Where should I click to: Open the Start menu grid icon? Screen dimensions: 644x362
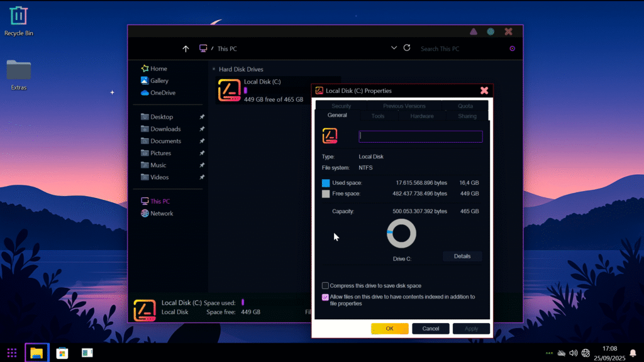pyautogui.click(x=12, y=353)
